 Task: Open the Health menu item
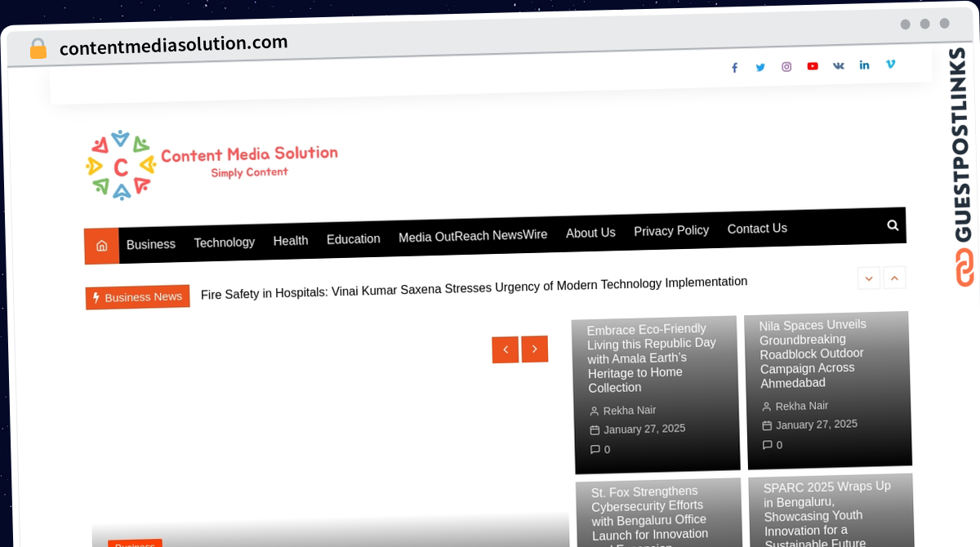coord(291,241)
